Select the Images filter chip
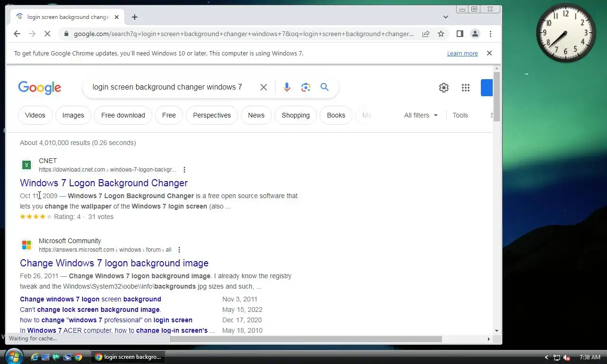This screenshot has width=607, height=364. tap(73, 115)
